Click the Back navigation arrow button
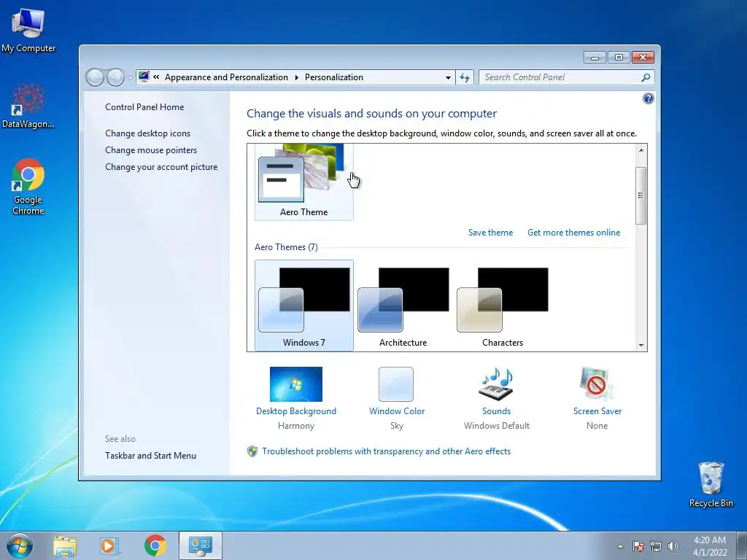 pyautogui.click(x=95, y=77)
